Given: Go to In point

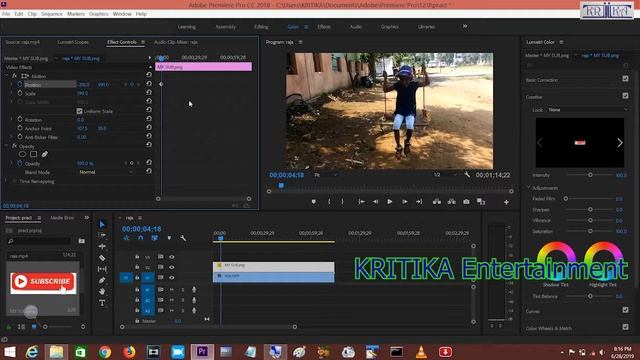Looking at the screenshot, I should point(361,202).
